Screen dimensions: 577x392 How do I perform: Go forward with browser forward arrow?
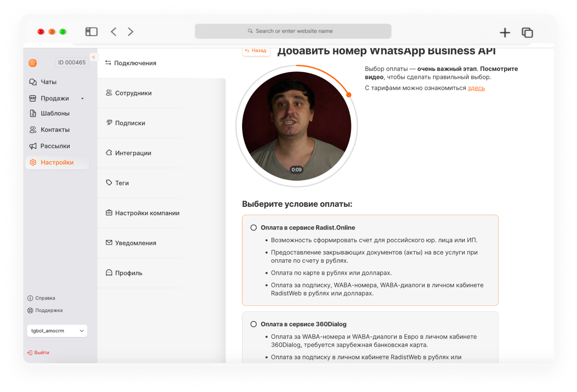click(130, 32)
